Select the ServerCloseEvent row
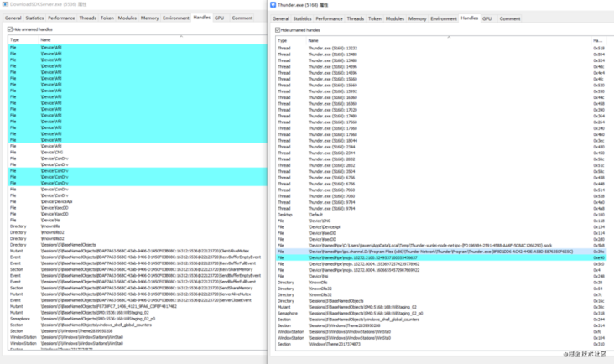This screenshot has height=364, width=614. click(138, 300)
